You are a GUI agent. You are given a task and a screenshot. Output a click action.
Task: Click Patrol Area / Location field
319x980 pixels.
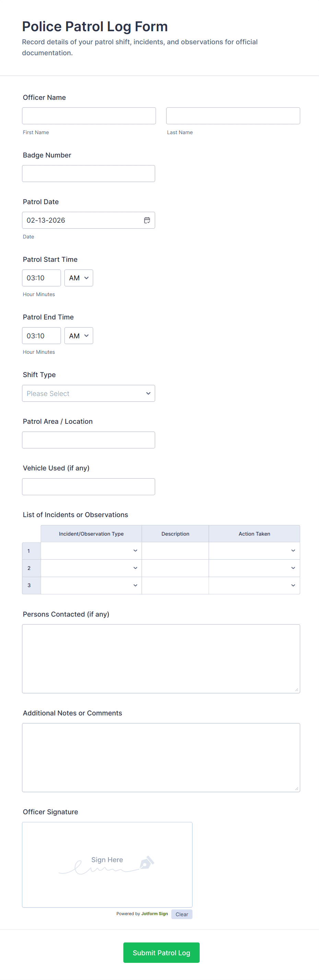click(x=88, y=440)
